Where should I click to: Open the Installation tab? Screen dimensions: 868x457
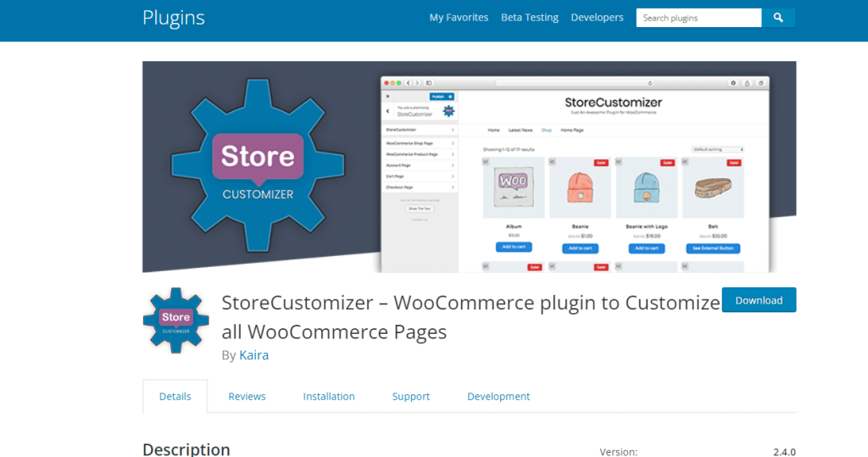point(329,396)
